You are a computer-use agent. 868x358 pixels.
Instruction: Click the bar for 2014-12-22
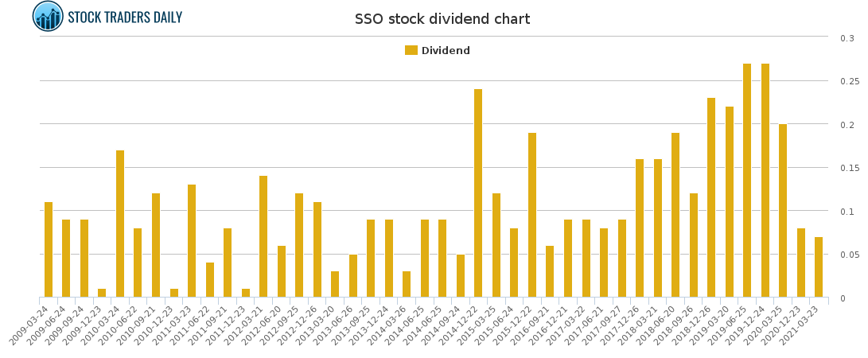(x=478, y=193)
